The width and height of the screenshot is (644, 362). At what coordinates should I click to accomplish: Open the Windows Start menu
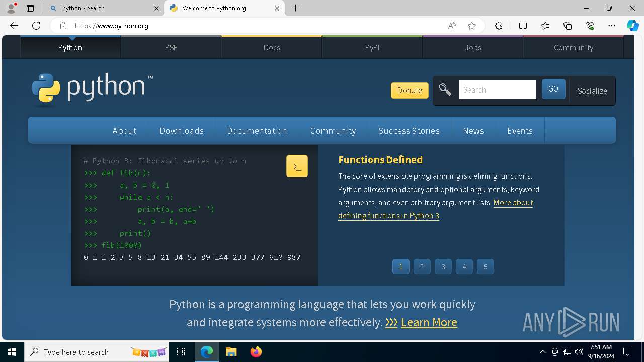click(12, 352)
